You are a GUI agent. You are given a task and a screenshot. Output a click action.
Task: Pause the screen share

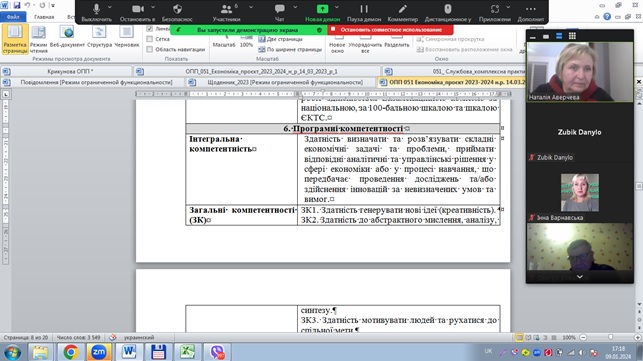coord(364,12)
